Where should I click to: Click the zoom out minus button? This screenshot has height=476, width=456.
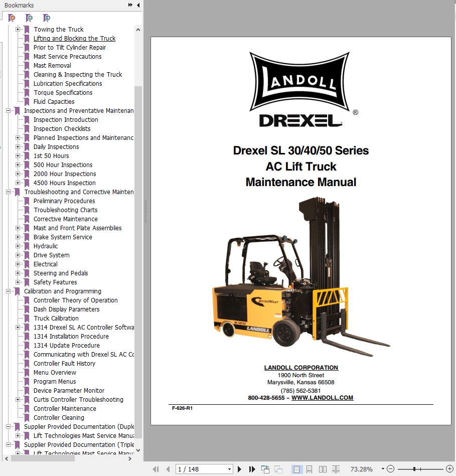pyautogui.click(x=391, y=469)
